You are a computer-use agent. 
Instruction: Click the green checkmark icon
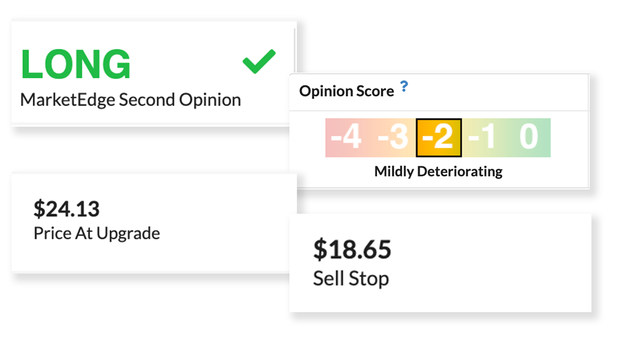click(x=259, y=62)
